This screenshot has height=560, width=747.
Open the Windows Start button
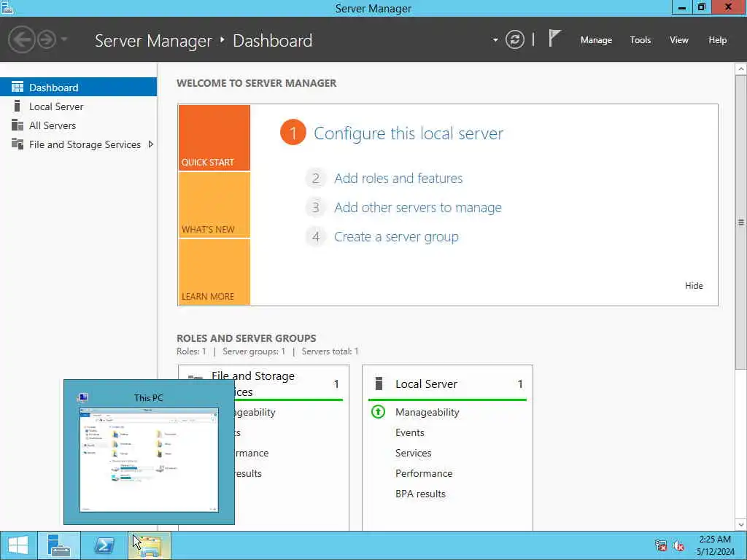click(x=18, y=545)
